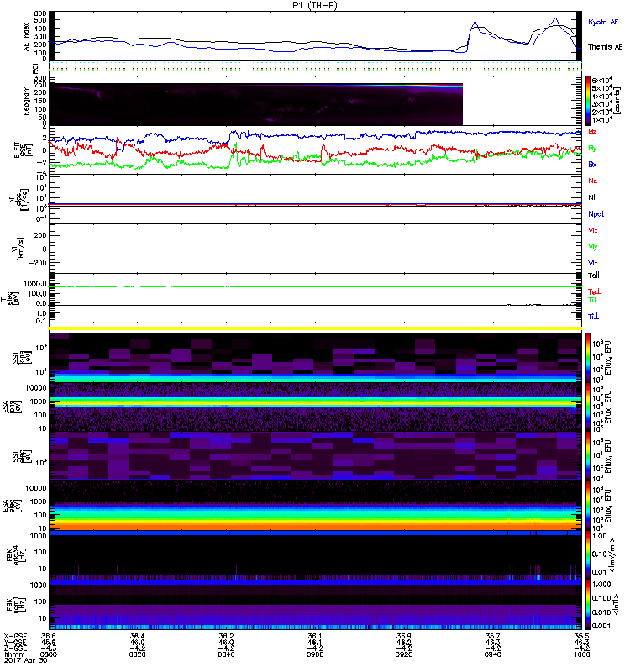Click the FBK mV/m color bar

[588, 555]
